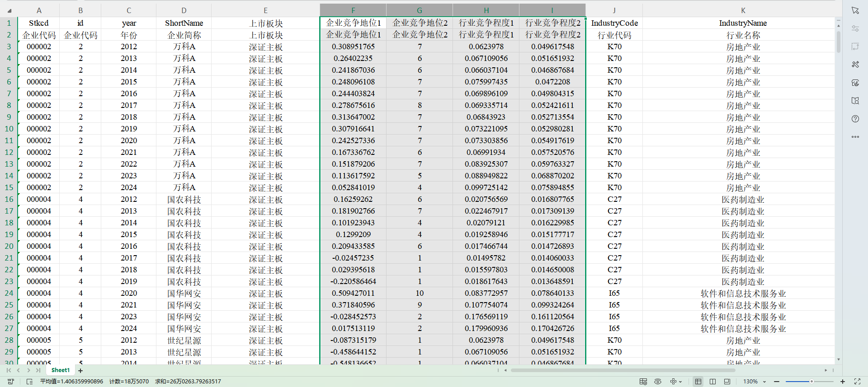Click the VB macro icon in status bar

point(11,382)
